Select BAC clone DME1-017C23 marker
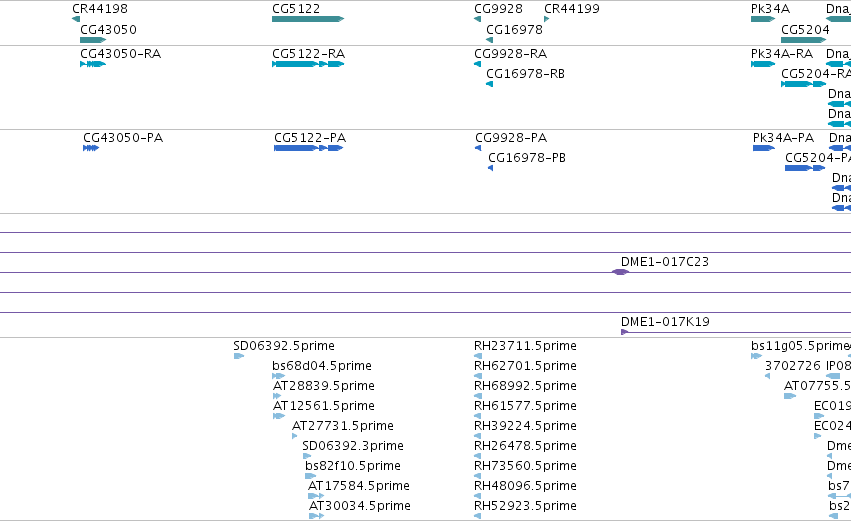This screenshot has height=521, width=851. (x=620, y=272)
